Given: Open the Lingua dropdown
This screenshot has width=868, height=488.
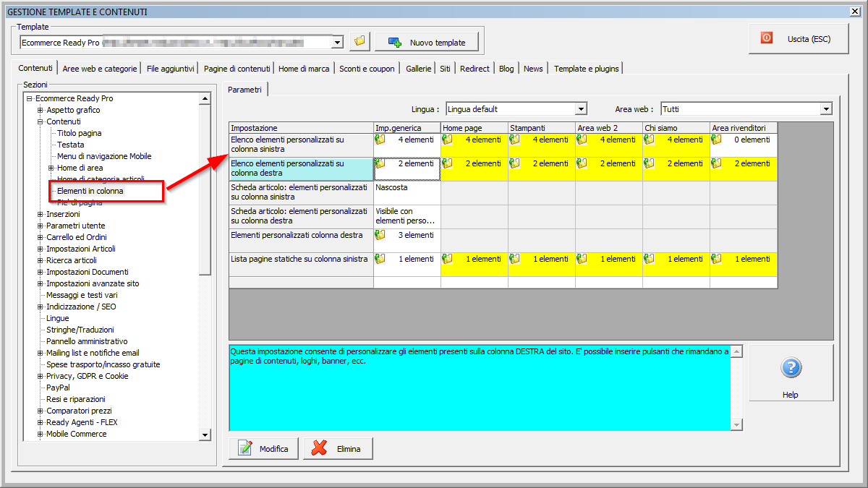Looking at the screenshot, I should [x=581, y=109].
